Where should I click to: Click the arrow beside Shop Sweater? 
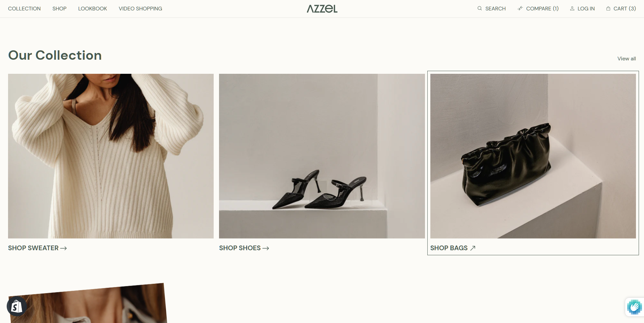click(63, 248)
